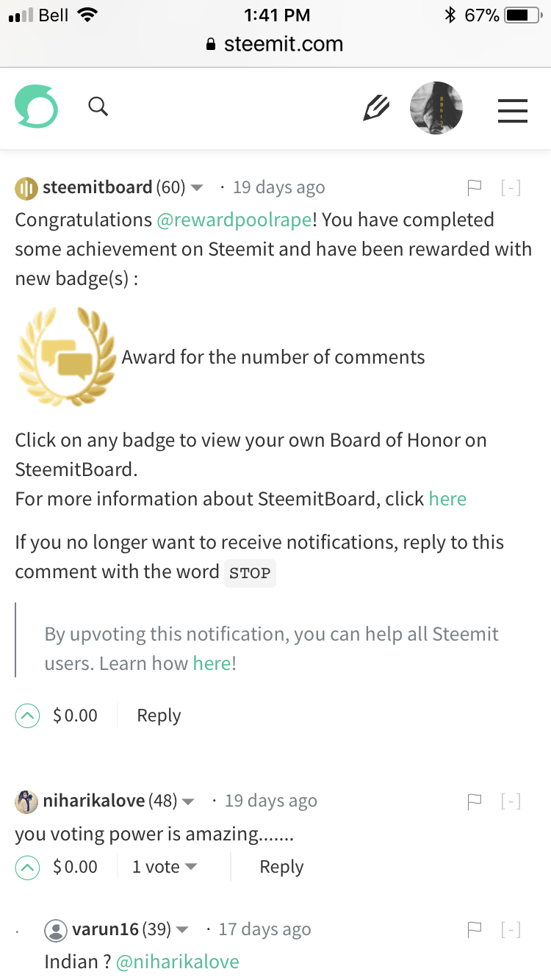Open the Steemit home logo
This screenshot has width=551, height=980.
(x=36, y=107)
